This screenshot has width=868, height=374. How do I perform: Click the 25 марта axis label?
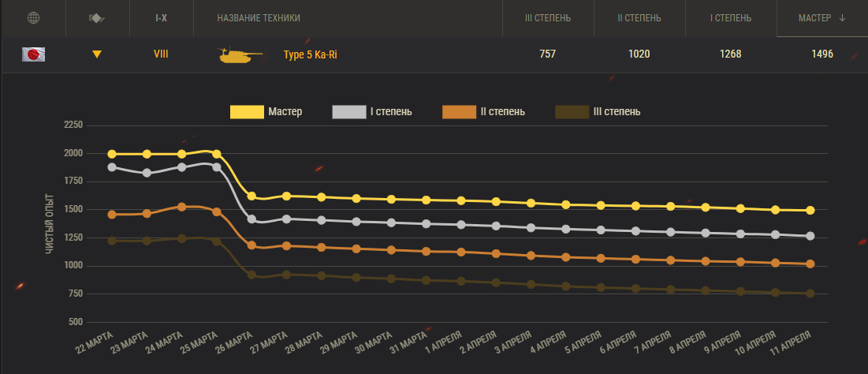[199, 343]
